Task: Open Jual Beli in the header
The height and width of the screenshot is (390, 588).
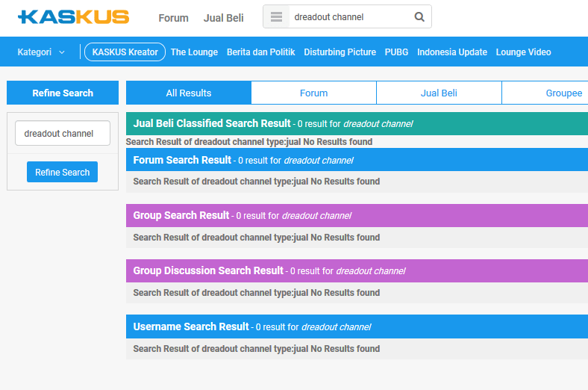Action: [224, 18]
